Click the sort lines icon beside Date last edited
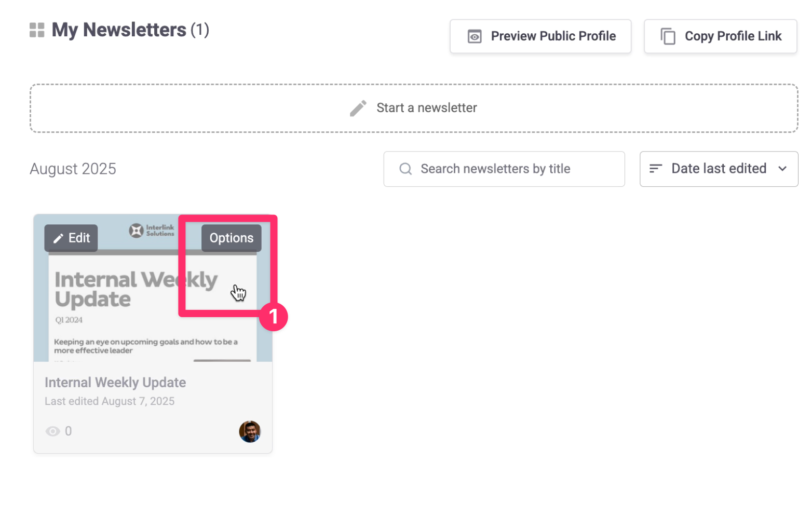Screen dimensions: 812x516 tap(656, 169)
